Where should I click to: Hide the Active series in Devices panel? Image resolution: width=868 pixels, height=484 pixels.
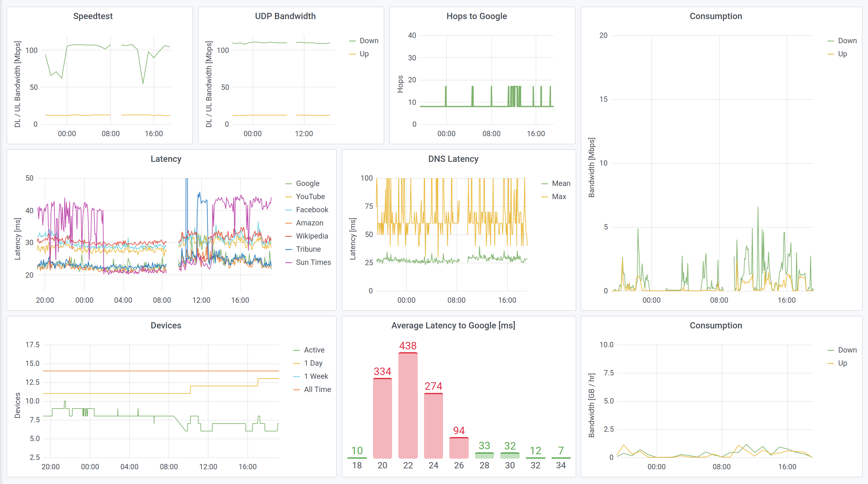314,350
